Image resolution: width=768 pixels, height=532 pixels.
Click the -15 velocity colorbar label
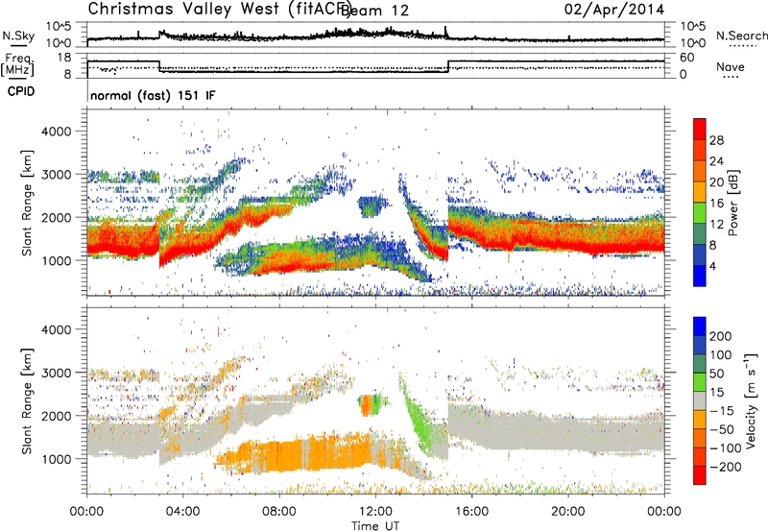(722, 410)
